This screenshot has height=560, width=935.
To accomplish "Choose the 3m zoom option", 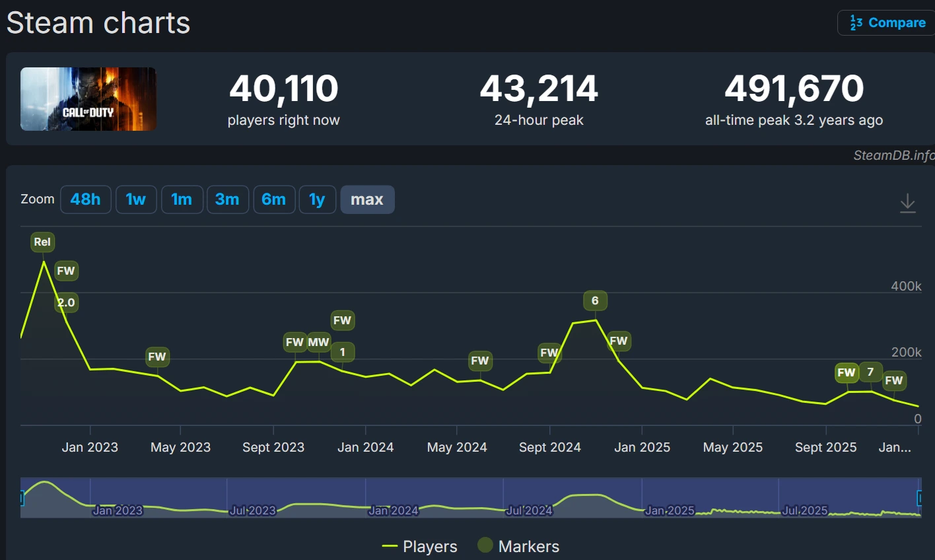I will click(x=227, y=199).
